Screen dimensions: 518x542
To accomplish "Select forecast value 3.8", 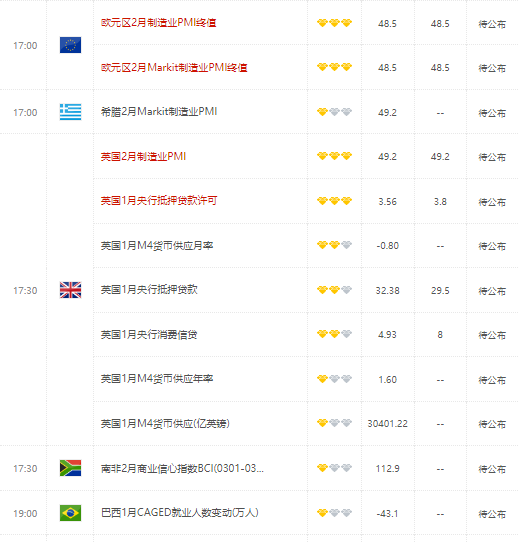I will click(440, 202).
